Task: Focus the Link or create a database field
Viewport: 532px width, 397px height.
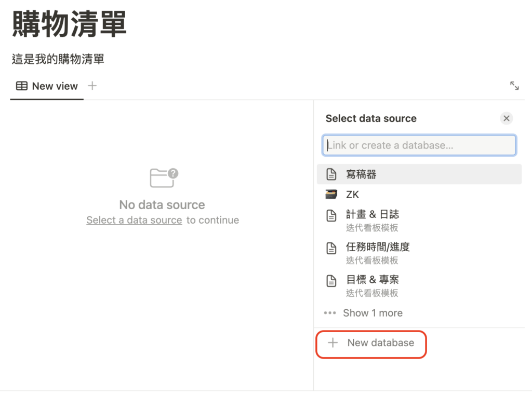Action: pyautogui.click(x=419, y=145)
